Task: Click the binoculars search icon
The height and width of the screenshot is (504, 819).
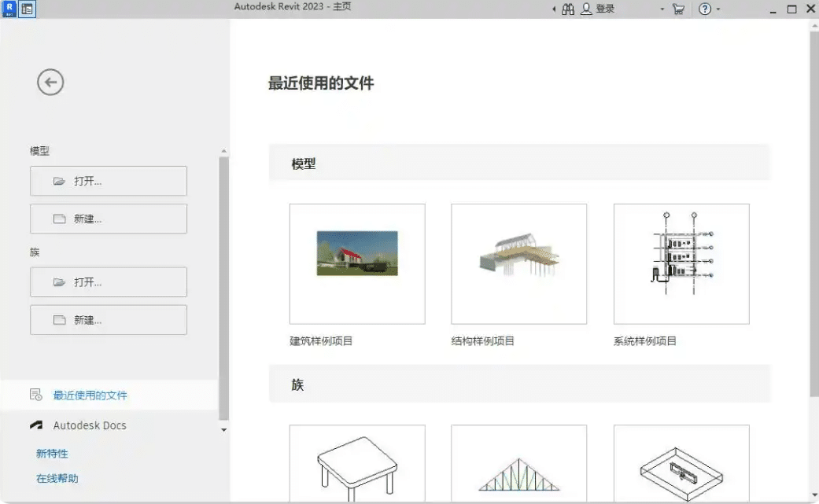Action: (568, 9)
